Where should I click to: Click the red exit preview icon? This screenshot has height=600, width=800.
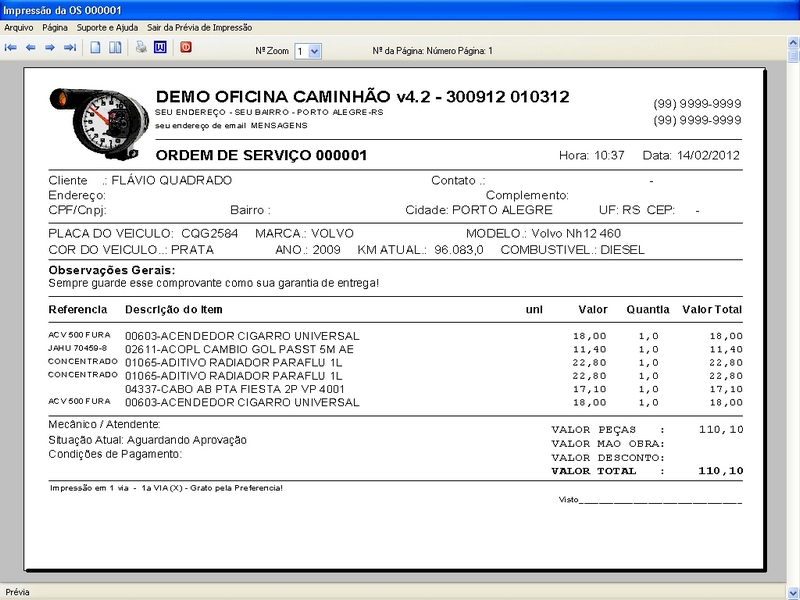point(186,47)
